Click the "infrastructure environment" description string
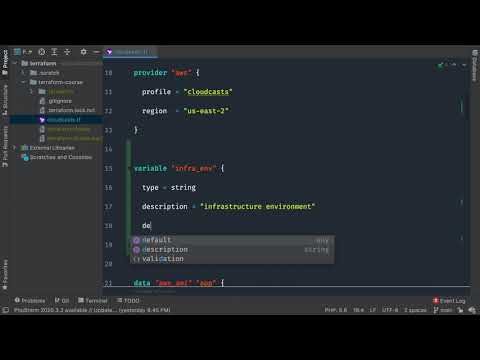The image size is (480, 360). pos(257,206)
